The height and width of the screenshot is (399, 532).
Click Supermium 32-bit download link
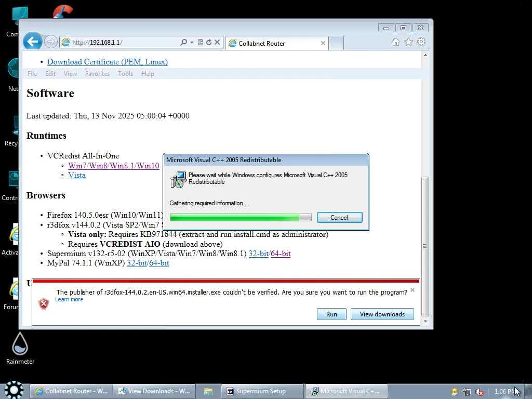pos(259,254)
